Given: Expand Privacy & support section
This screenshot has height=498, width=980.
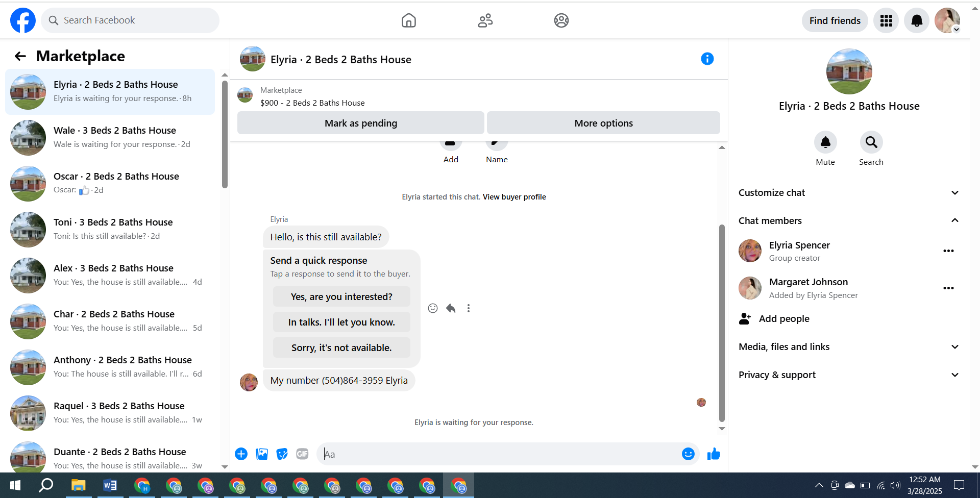Looking at the screenshot, I should click(x=849, y=375).
